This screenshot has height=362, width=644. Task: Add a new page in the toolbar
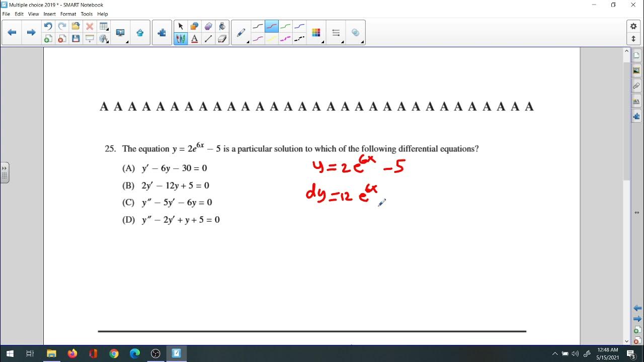point(48,39)
